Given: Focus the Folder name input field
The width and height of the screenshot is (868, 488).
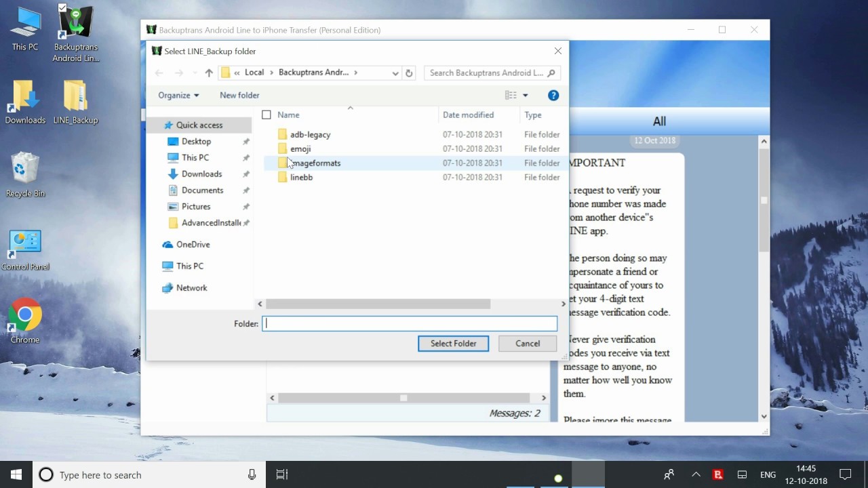Looking at the screenshot, I should click(x=410, y=324).
